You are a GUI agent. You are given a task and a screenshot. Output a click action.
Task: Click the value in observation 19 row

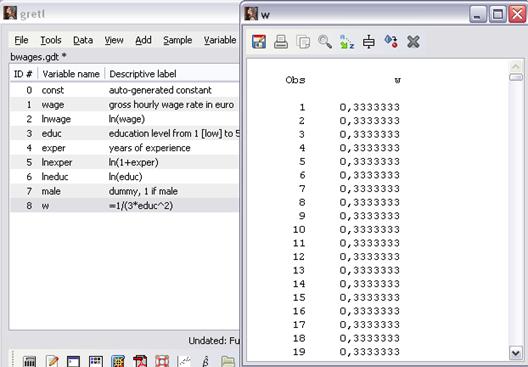coord(369,352)
